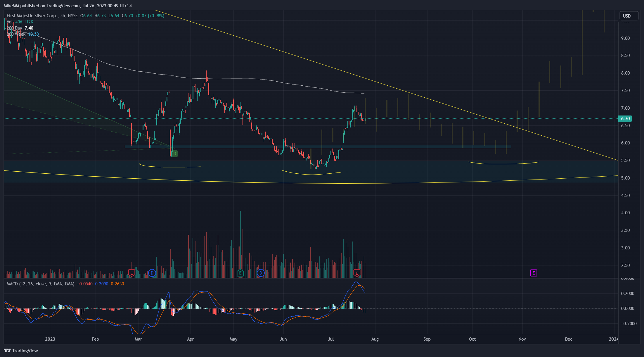The width and height of the screenshot is (644, 357).
Task: Click the MACD histogram value -0.0540
Action: (85, 284)
